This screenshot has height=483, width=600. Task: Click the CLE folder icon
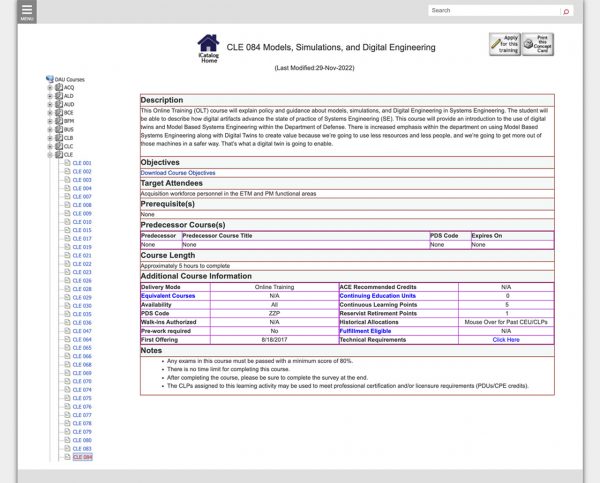tap(59, 155)
